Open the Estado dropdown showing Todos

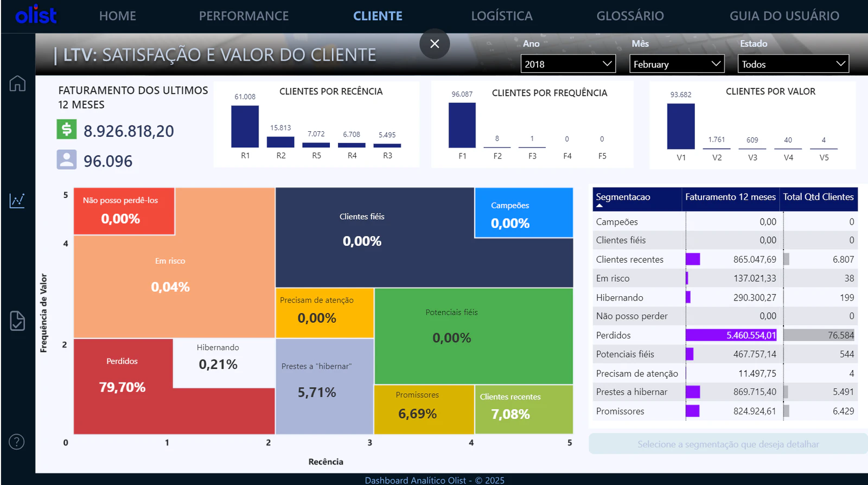(793, 64)
